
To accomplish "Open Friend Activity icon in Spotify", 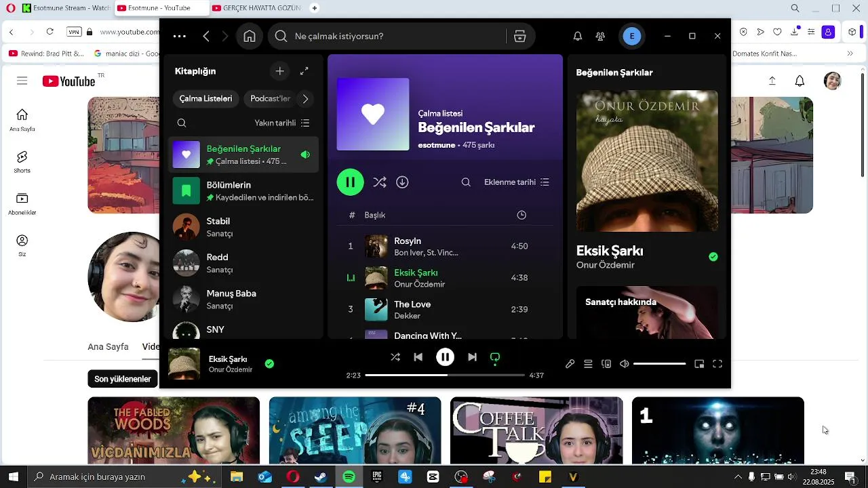I will pos(600,36).
